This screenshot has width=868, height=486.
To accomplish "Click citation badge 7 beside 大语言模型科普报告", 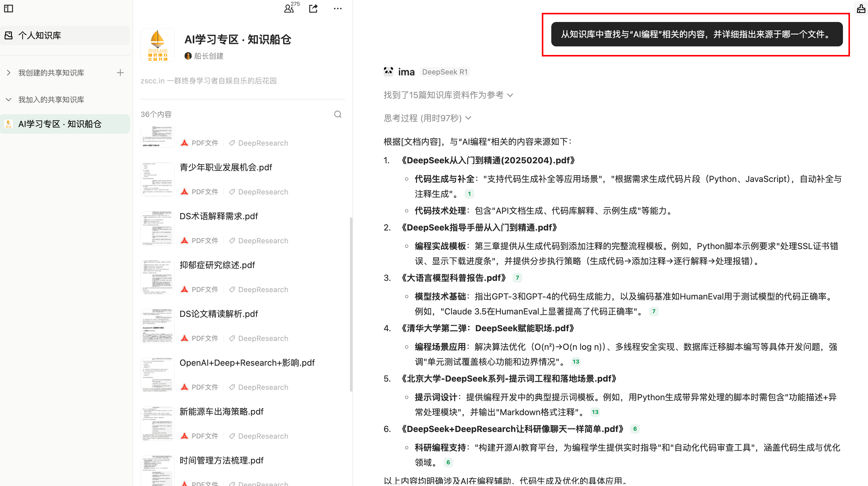I will point(517,277).
